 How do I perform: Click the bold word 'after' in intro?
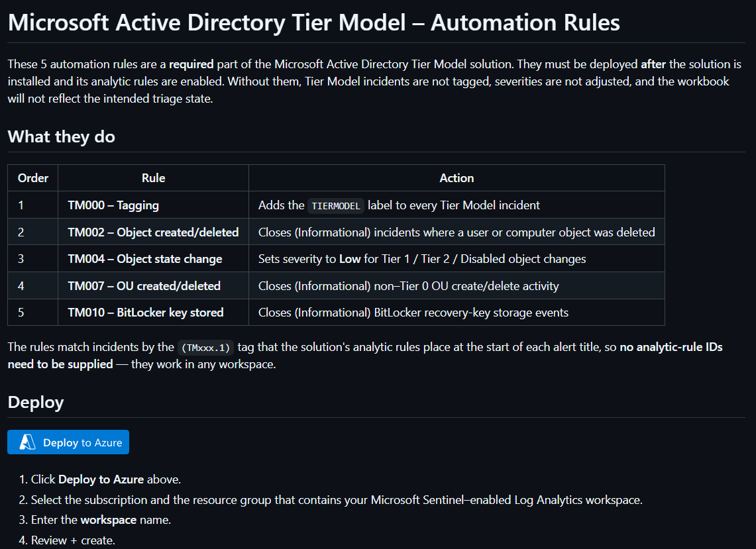coord(653,64)
